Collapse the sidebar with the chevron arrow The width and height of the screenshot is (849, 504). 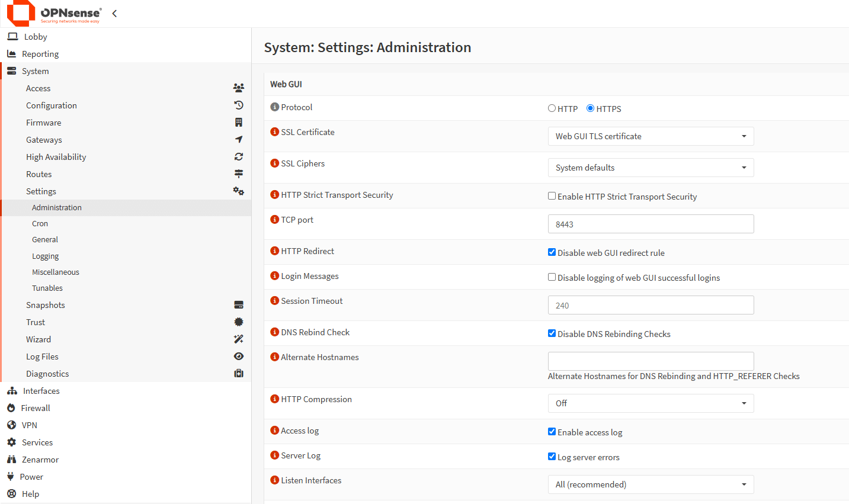coord(114,13)
